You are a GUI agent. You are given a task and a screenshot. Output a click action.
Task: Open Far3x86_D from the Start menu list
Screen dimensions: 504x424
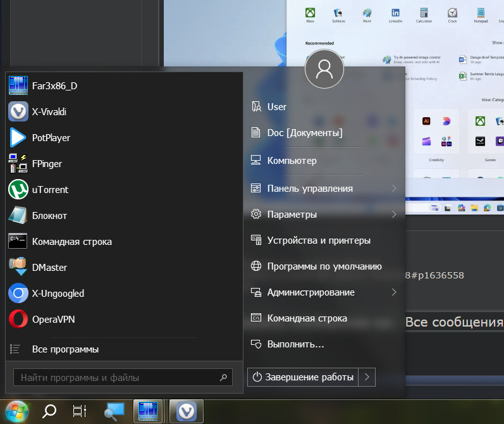124,86
